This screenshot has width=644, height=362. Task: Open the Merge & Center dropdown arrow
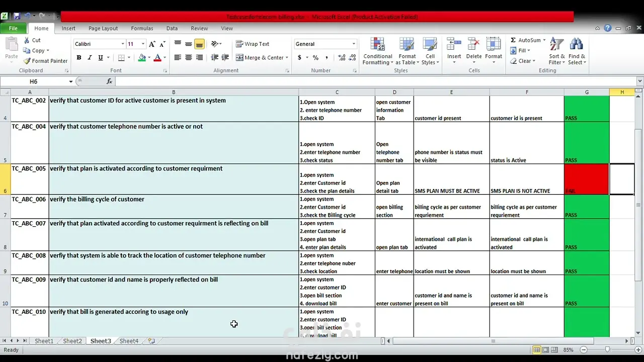[x=287, y=58]
